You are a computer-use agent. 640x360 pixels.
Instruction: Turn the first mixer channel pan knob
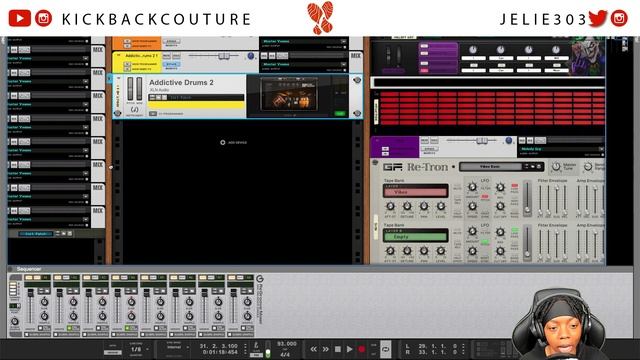click(44, 302)
